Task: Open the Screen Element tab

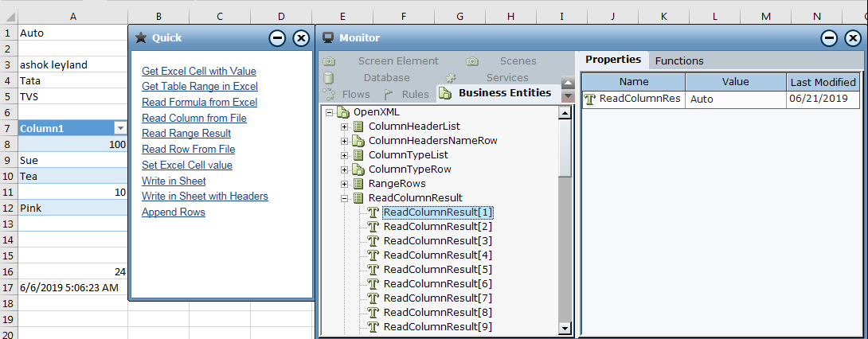Action: pos(397,60)
